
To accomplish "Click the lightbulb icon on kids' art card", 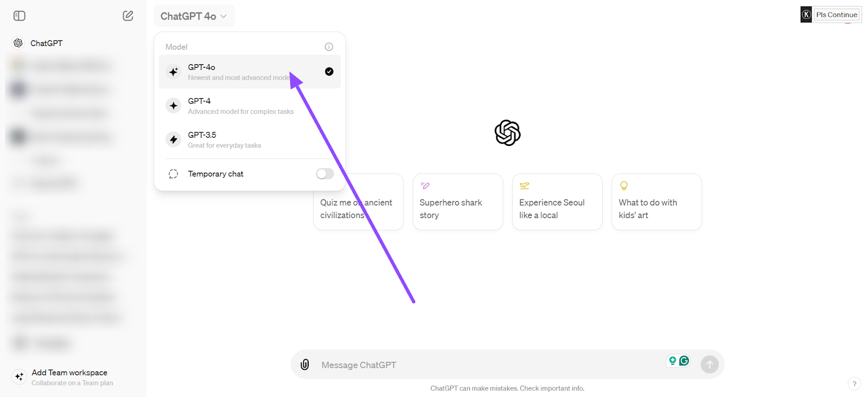I will (x=624, y=186).
